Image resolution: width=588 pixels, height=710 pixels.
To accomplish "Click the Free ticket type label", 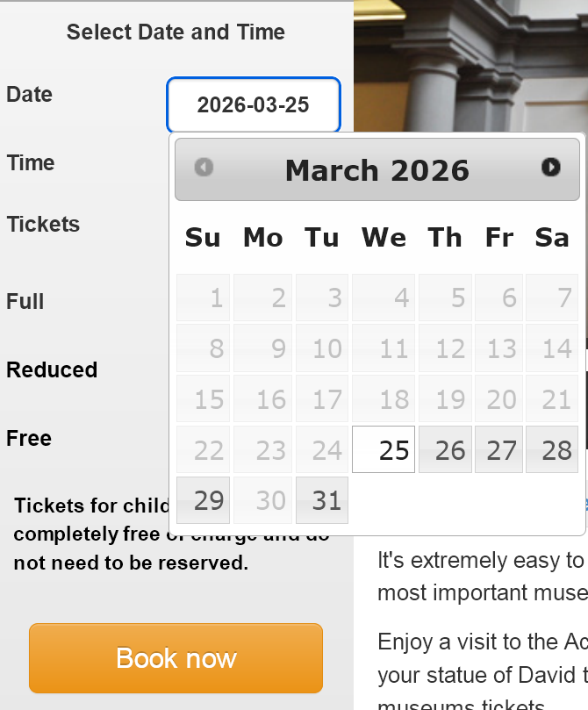I will pos(28,438).
